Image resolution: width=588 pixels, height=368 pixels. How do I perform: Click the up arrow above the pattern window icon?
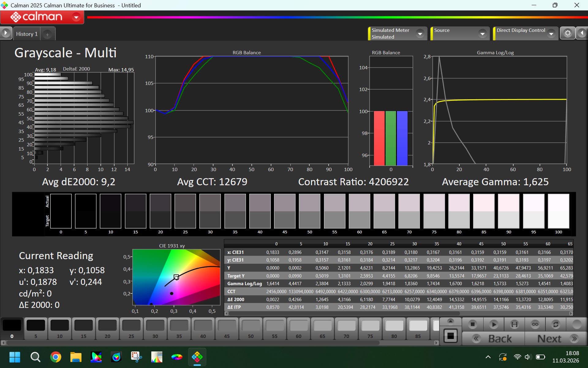pyautogui.click(x=450, y=321)
